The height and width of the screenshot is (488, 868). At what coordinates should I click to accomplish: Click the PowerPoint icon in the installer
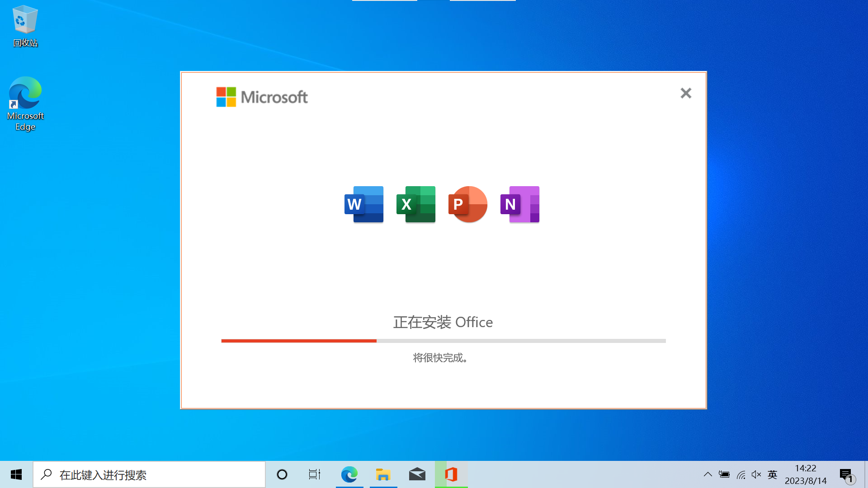468,204
